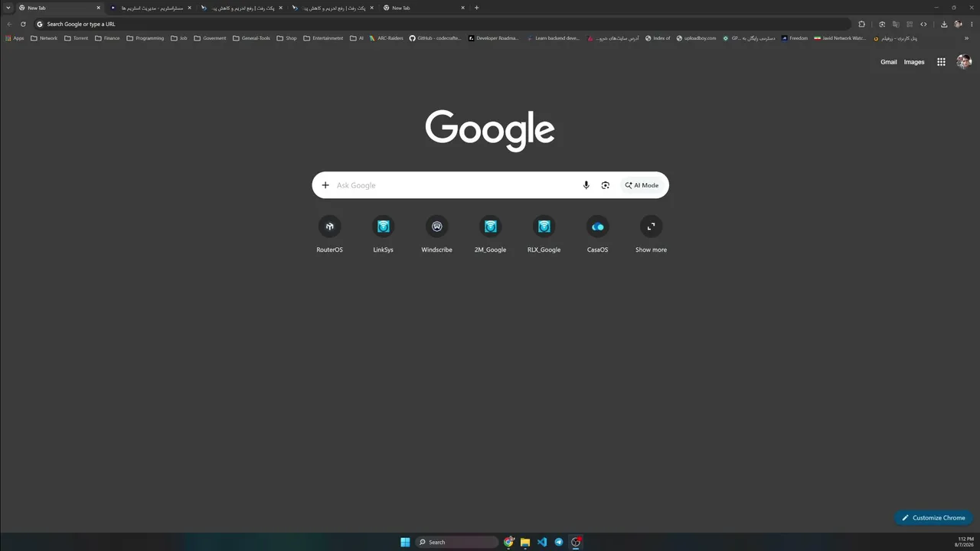
Task: Open the LinkSys shortcut
Action: click(x=383, y=234)
